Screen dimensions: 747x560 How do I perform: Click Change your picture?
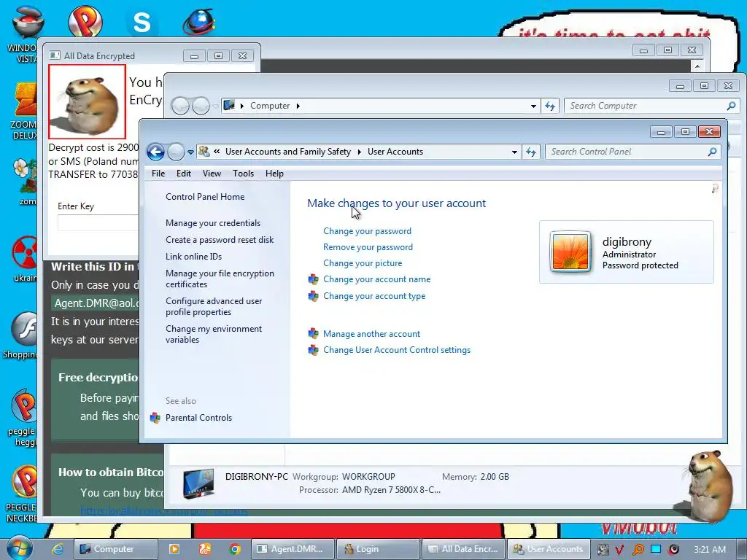[362, 263]
